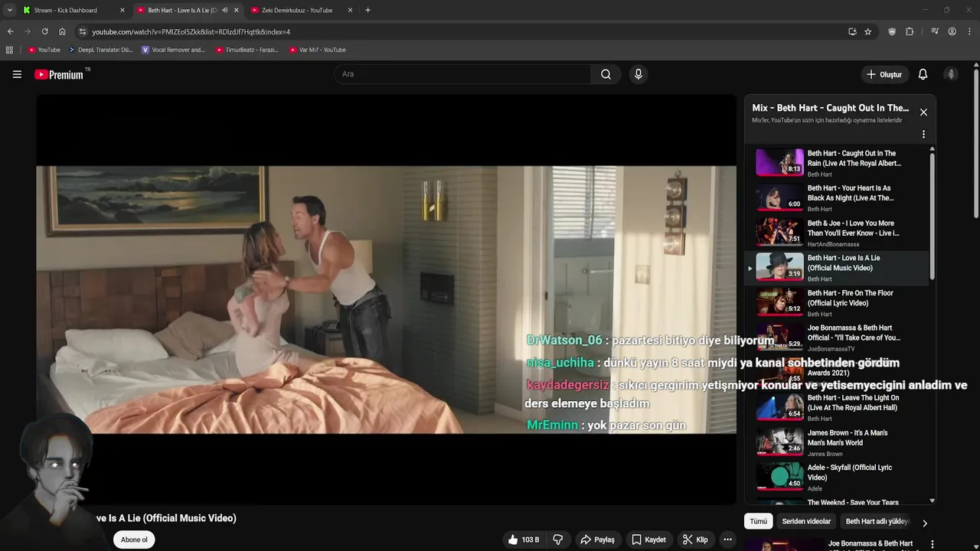The height and width of the screenshot is (551, 980).
Task: Close the Mix playlist panel
Action: (x=923, y=112)
